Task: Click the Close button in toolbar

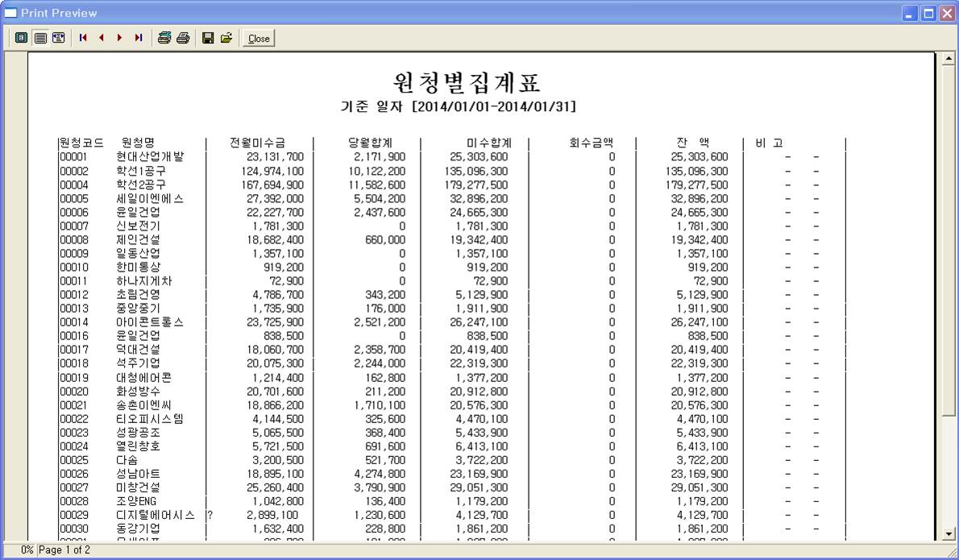Action: tap(259, 39)
